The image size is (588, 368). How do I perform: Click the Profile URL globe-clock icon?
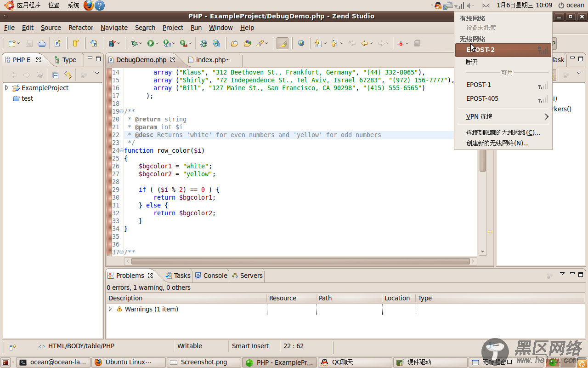tap(216, 43)
